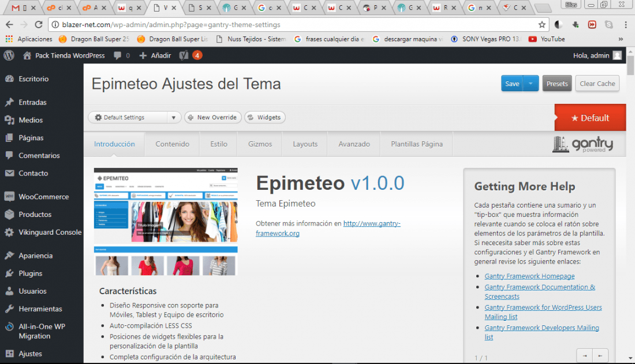
Task: Expand the Save button dropdown arrow
Action: pos(531,84)
